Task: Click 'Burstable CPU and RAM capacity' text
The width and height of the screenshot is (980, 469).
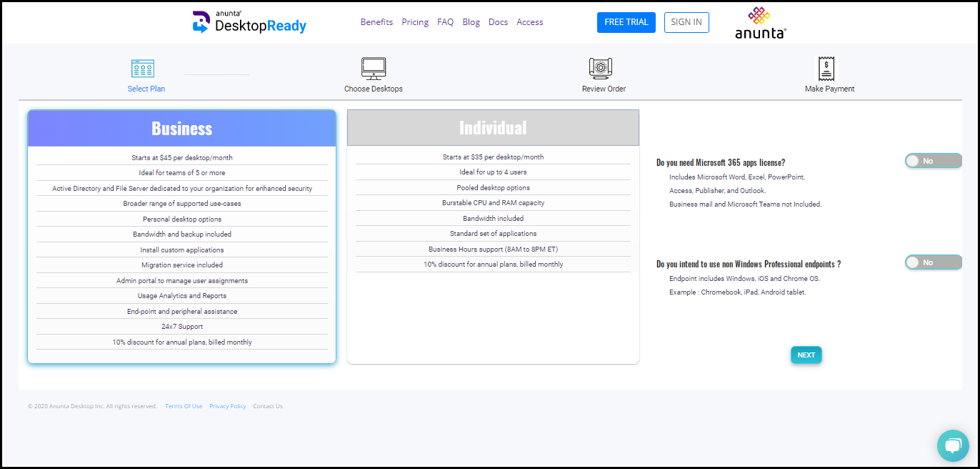Action: coord(493,203)
